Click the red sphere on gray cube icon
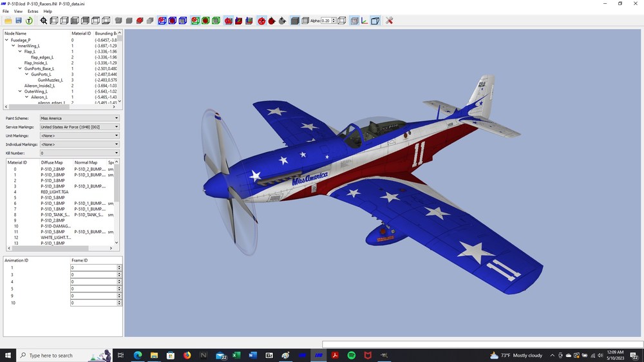 [140, 21]
